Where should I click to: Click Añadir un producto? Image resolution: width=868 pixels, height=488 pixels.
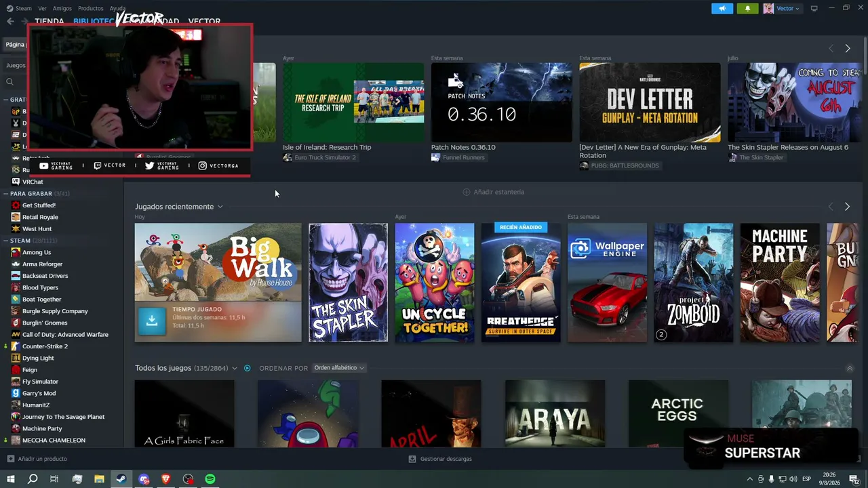37,459
